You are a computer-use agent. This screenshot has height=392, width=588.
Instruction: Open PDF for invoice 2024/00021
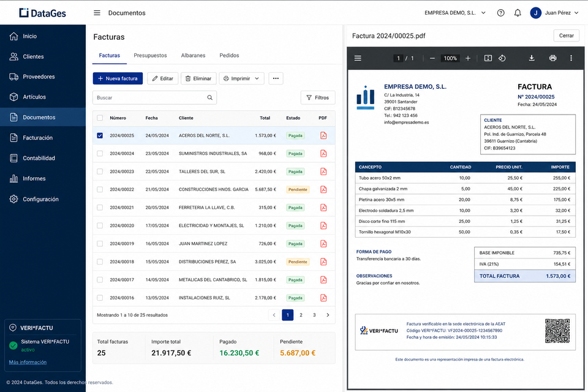click(x=323, y=208)
